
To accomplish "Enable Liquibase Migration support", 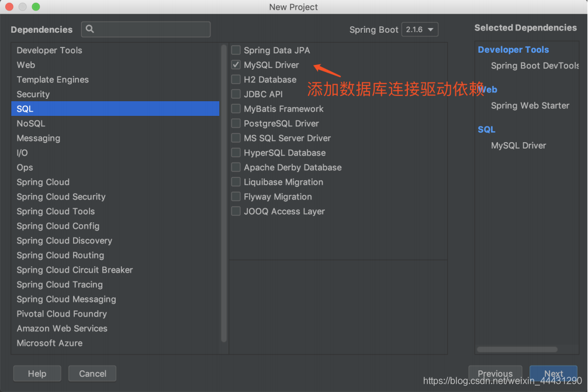I will coord(236,182).
